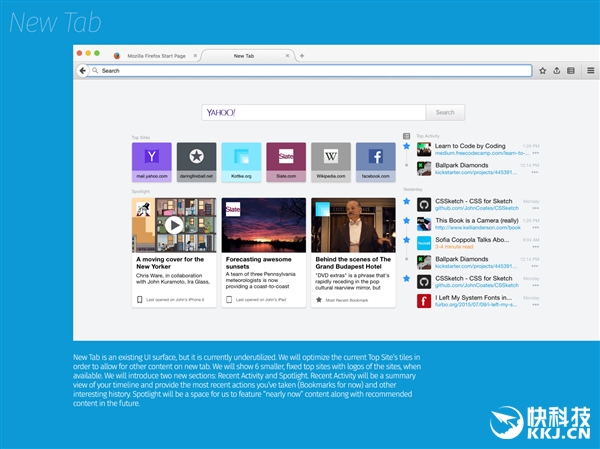Screen dimensions: 600x449
Task: Open the daringfireball.net top site tile
Action: [x=196, y=162]
